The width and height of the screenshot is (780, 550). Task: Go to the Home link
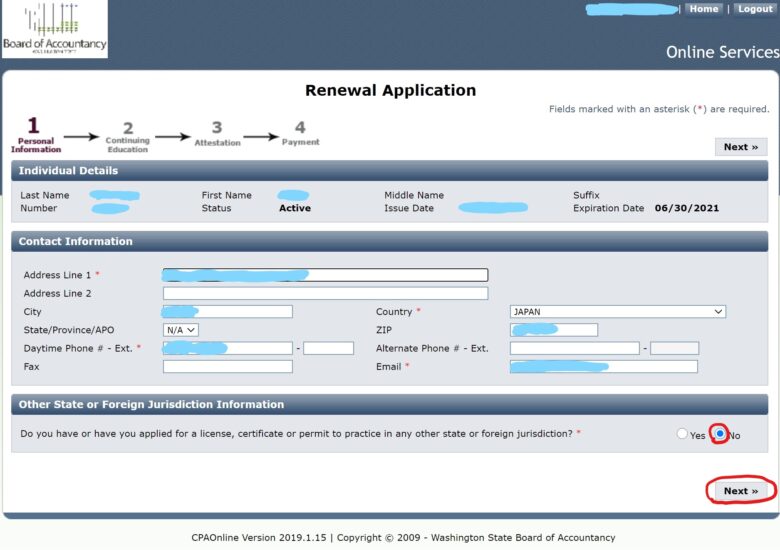703,9
